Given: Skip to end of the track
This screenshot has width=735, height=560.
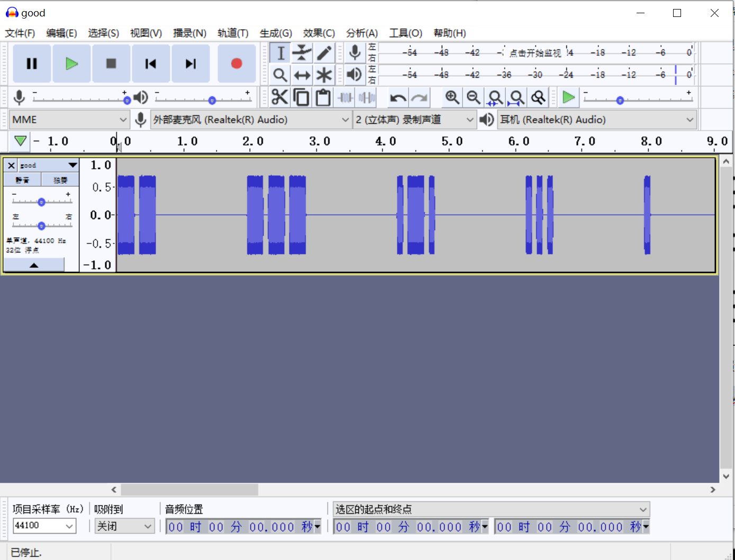Looking at the screenshot, I should pos(190,64).
